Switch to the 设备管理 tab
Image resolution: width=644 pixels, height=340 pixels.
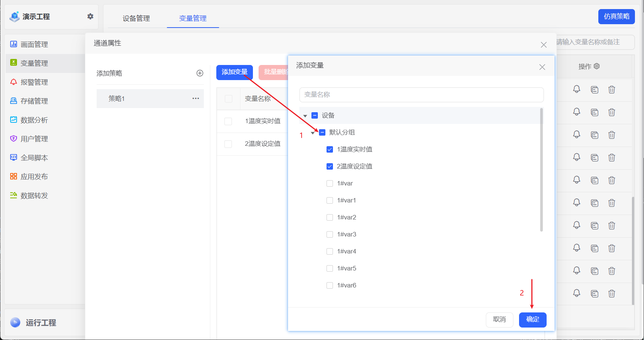pos(137,18)
